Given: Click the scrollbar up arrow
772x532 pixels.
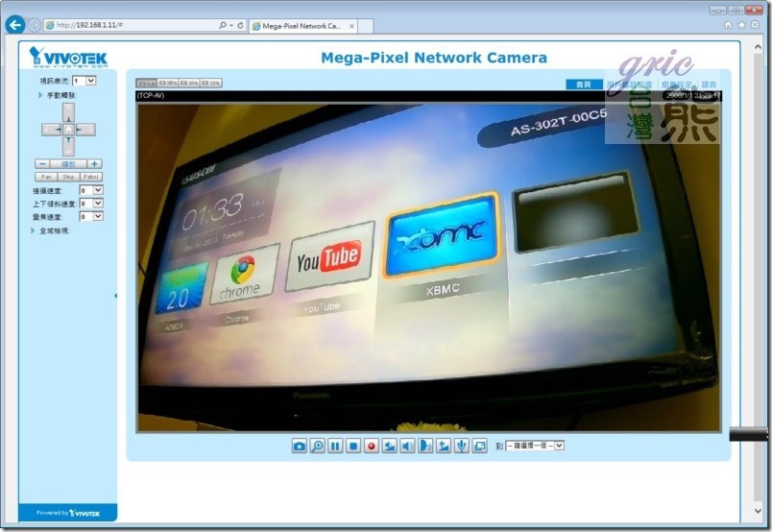Looking at the screenshot, I should (x=758, y=47).
